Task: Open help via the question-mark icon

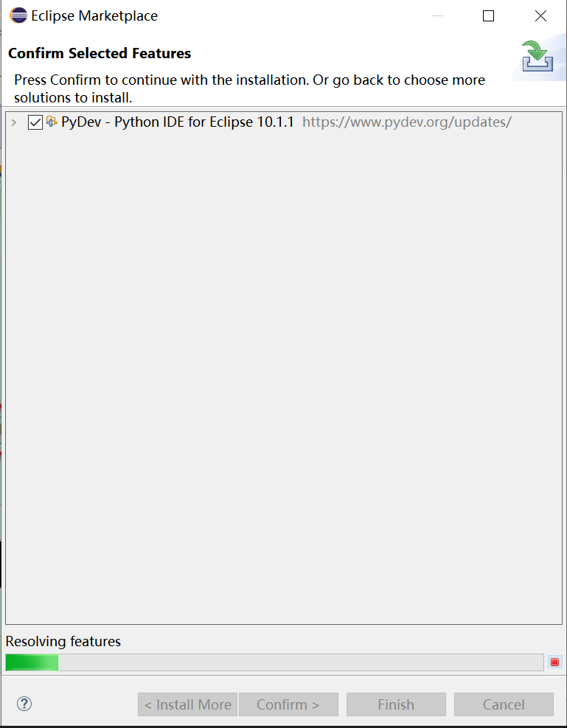Action: click(24, 704)
